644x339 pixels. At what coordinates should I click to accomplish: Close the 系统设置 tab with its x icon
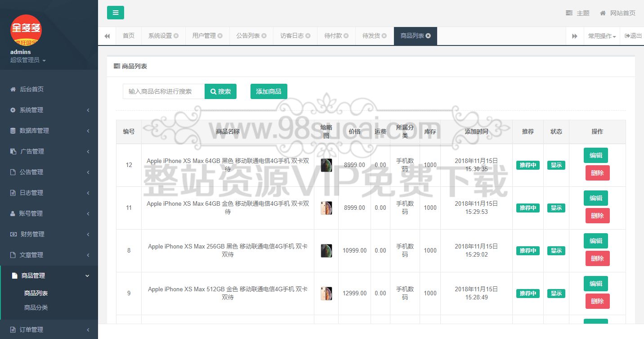[176, 36]
